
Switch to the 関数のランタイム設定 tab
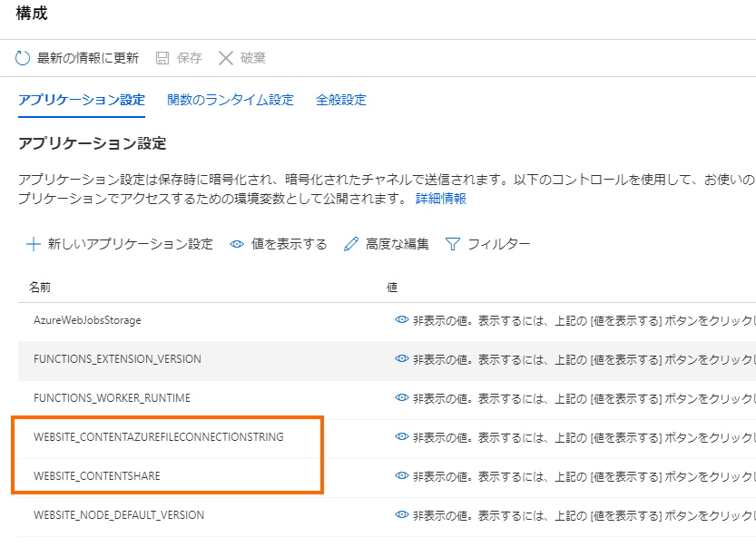click(x=230, y=101)
